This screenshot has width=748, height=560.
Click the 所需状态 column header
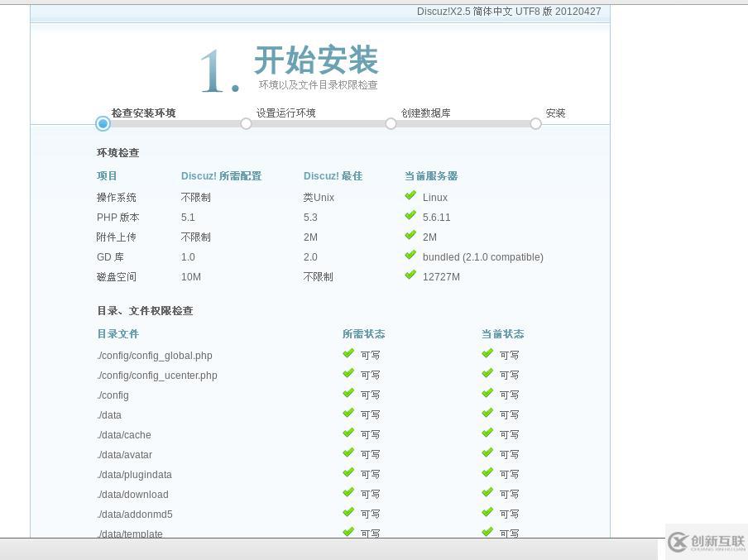[363, 334]
